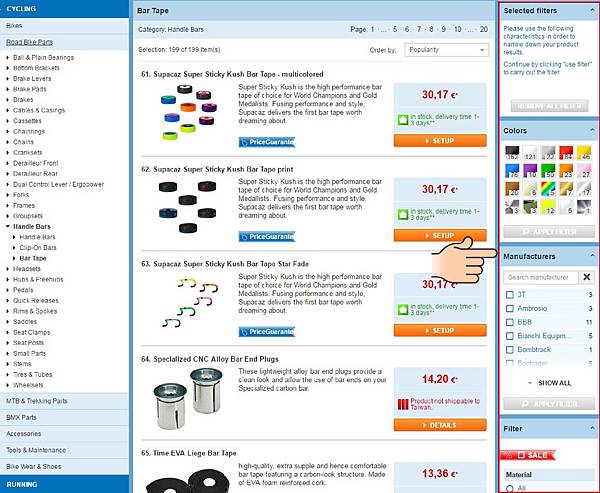Click DETAILS for CNC Alloy Bar End Plugs

[x=440, y=425]
